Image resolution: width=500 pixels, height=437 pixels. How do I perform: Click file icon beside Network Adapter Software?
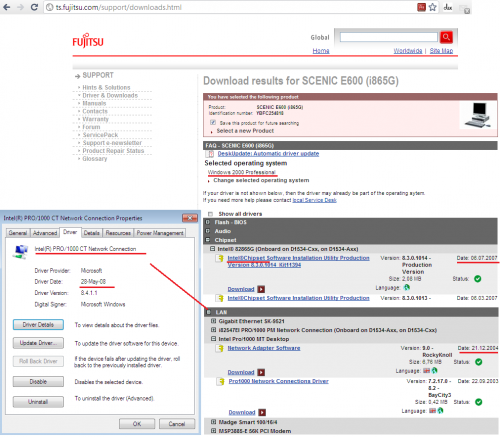(x=220, y=349)
